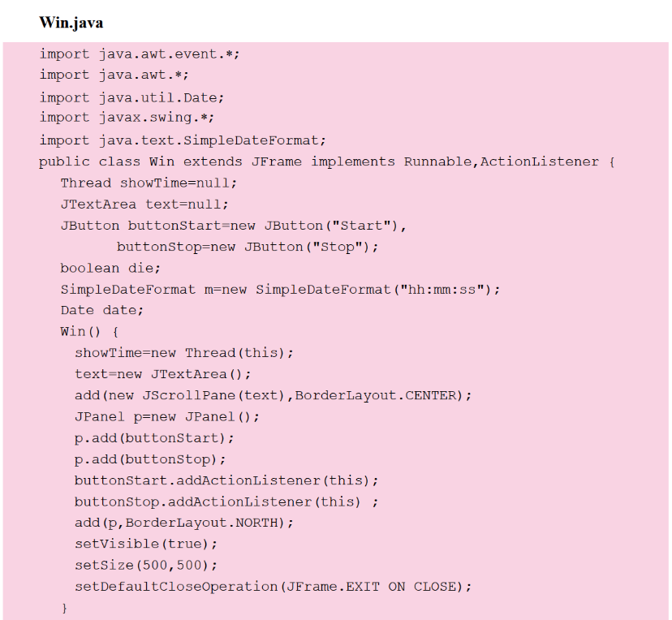Click the import java.text.SimpleDateFormat line
The height and width of the screenshot is (620, 672).
[x=183, y=140]
